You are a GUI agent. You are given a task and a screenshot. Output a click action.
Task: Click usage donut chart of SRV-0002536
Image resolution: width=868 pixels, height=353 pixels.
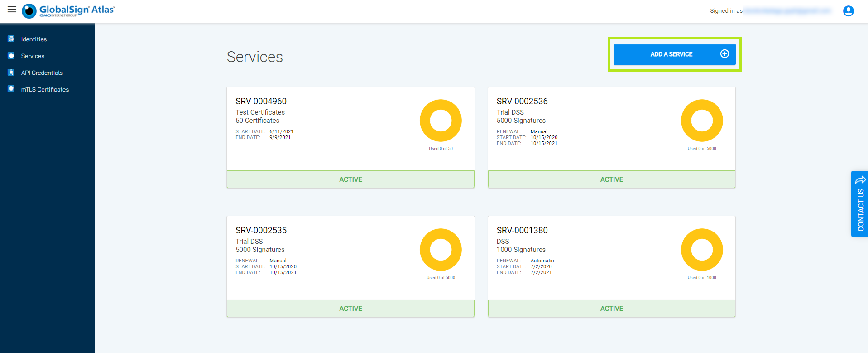[702, 121]
